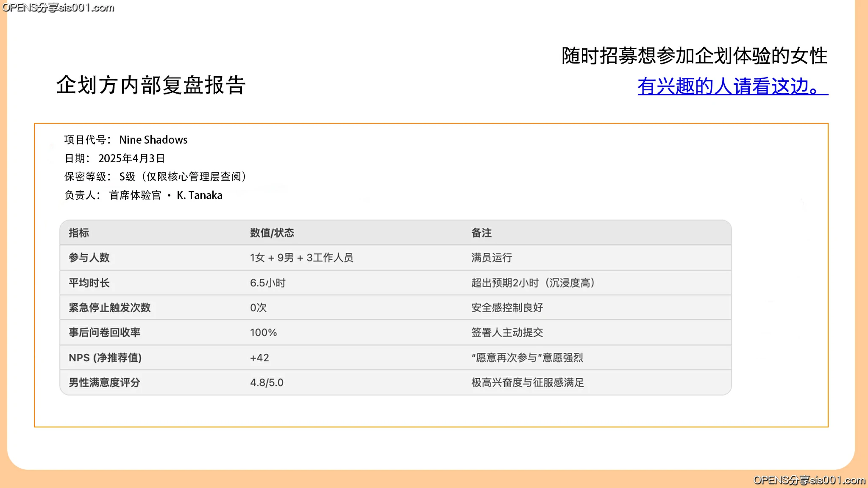The width and height of the screenshot is (868, 488).
Task: Click the value '+42'
Action: [x=259, y=358]
